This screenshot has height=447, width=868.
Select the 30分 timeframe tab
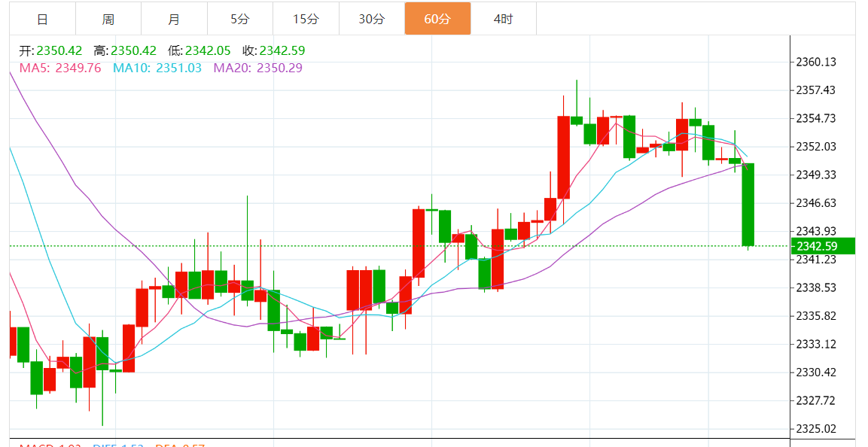tap(371, 19)
